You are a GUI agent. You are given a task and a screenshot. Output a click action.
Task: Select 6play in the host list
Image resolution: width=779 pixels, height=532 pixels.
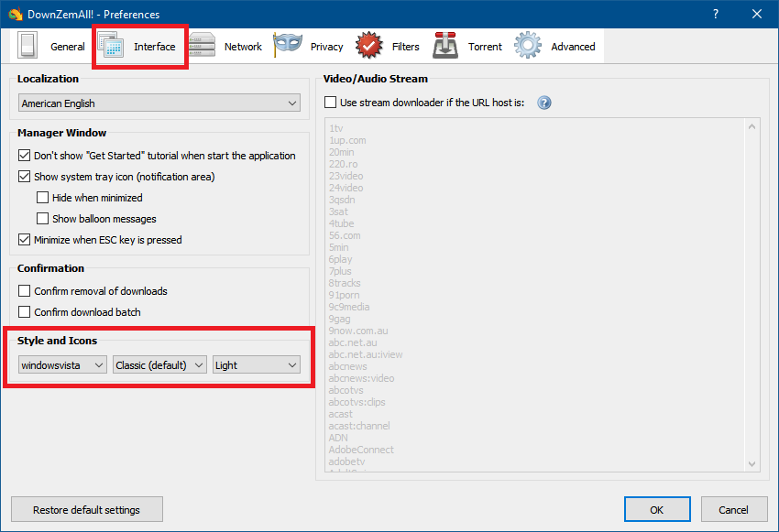[340, 259]
